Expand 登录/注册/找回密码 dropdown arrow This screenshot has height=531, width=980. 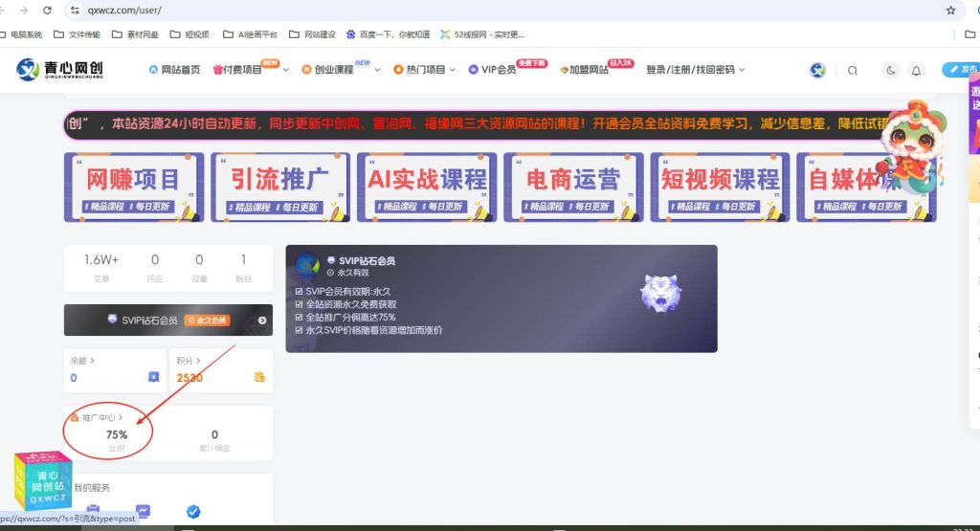pyautogui.click(x=742, y=70)
